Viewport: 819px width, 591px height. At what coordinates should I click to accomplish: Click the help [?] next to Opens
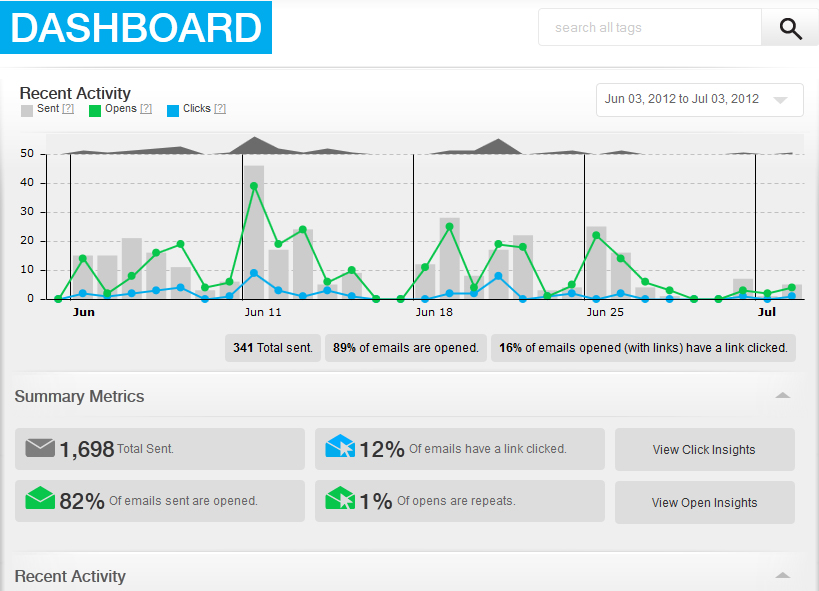[x=146, y=109]
